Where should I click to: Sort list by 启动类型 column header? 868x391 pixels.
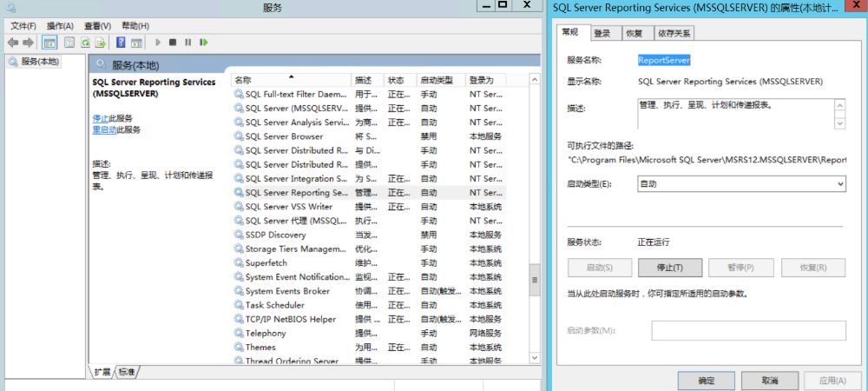tap(441, 80)
